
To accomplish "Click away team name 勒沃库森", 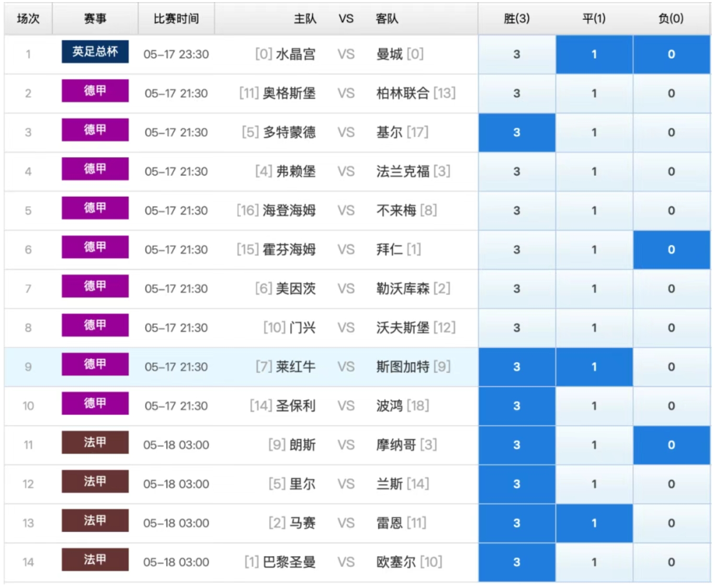I will [x=403, y=289].
